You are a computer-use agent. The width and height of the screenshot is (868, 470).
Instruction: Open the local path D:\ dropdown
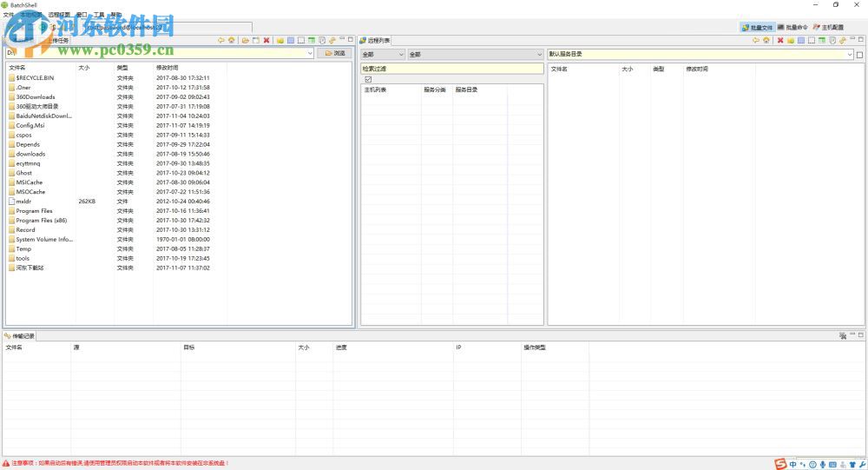(x=310, y=53)
